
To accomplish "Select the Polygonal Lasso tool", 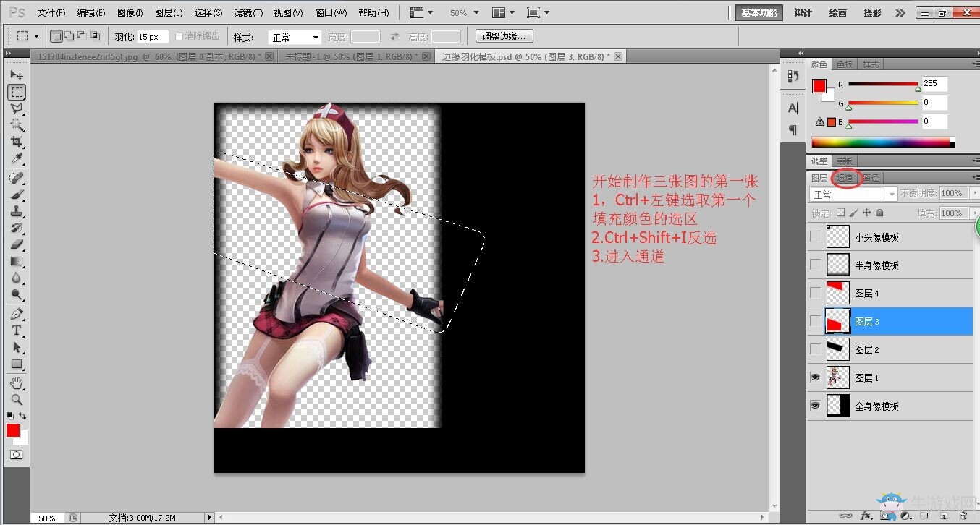I will pos(17,108).
